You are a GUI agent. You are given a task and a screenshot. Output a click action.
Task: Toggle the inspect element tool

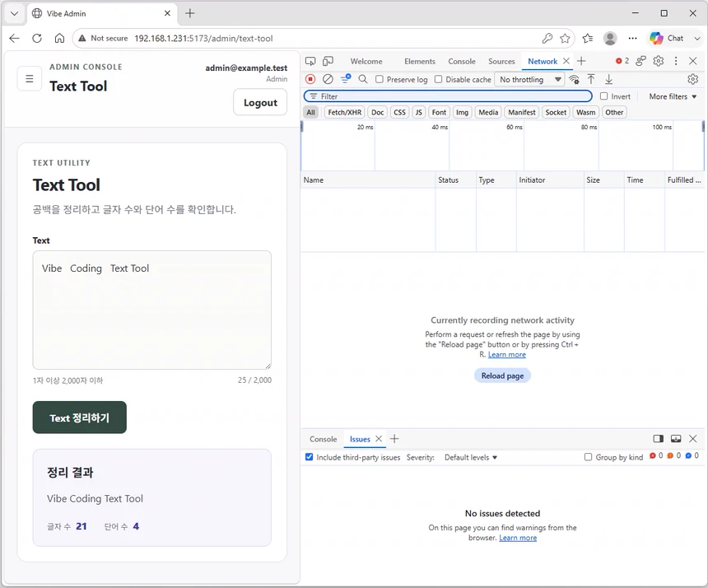[x=310, y=62]
